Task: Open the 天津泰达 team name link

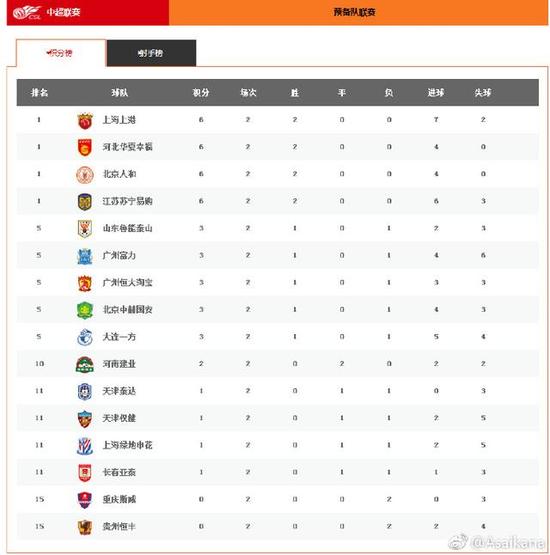Action: [x=119, y=391]
